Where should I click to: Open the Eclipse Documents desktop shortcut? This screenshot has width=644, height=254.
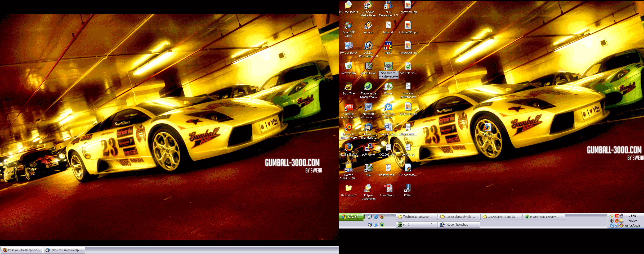coord(368,192)
